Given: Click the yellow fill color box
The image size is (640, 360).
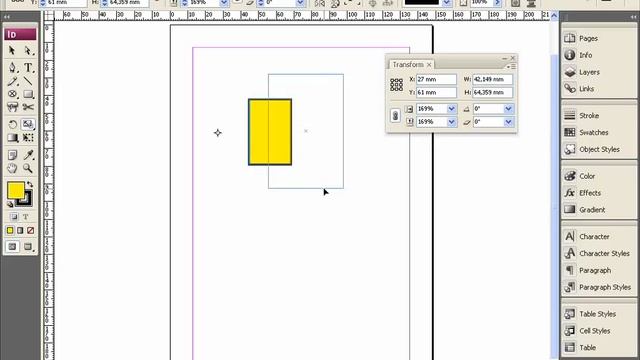Looking at the screenshot, I should click(x=16, y=190).
